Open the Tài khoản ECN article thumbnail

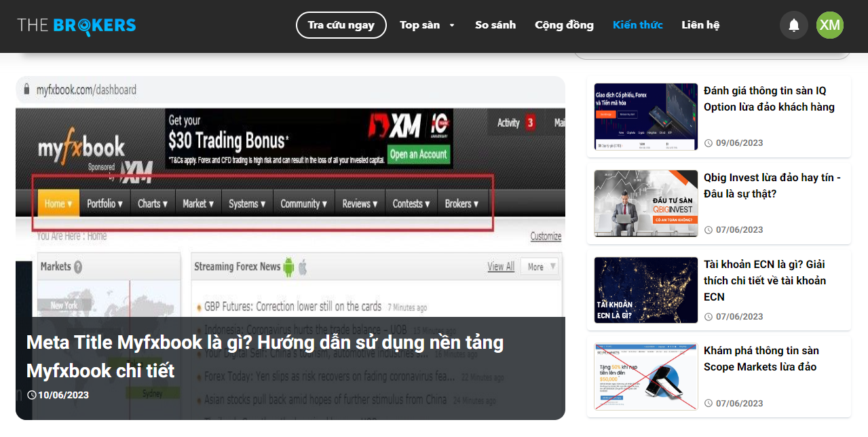tap(646, 290)
